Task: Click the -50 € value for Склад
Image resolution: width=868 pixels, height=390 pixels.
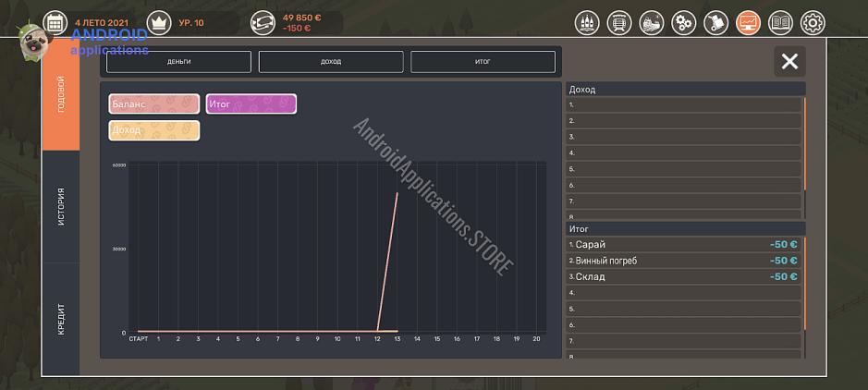Action: [x=783, y=276]
